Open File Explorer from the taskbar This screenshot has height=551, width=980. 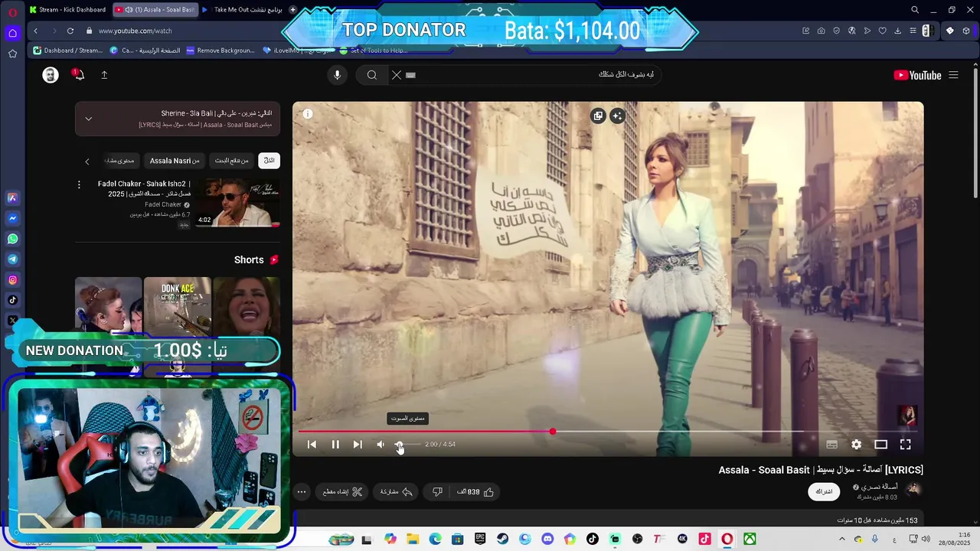coord(413,539)
